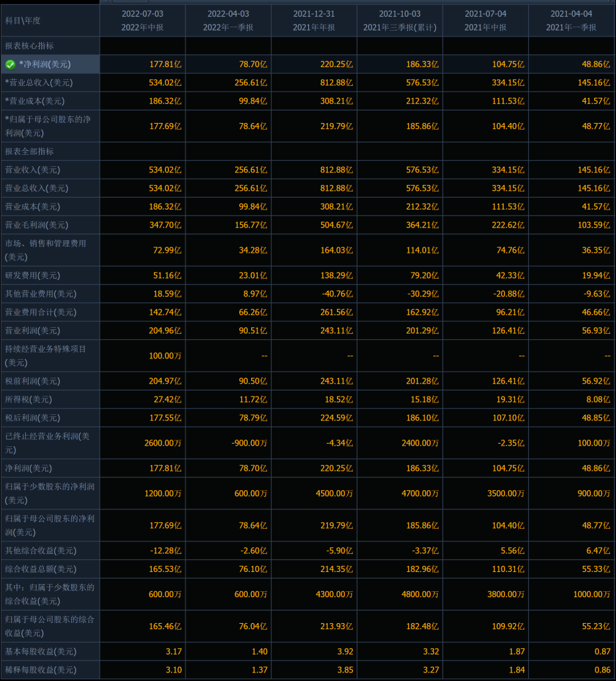Click 504.67亿 gross profit for 2021年年报

coord(336,225)
